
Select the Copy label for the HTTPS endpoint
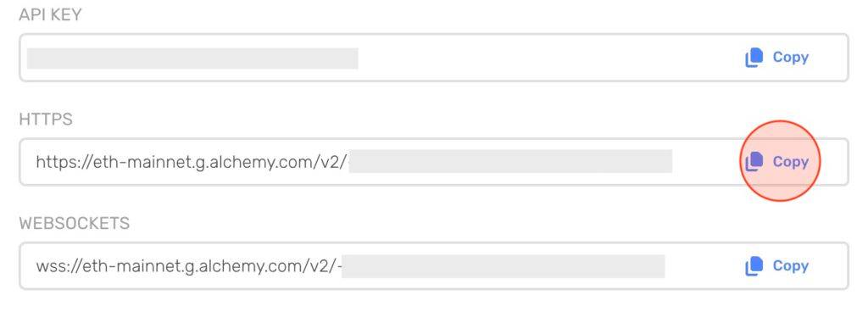pyautogui.click(x=791, y=162)
